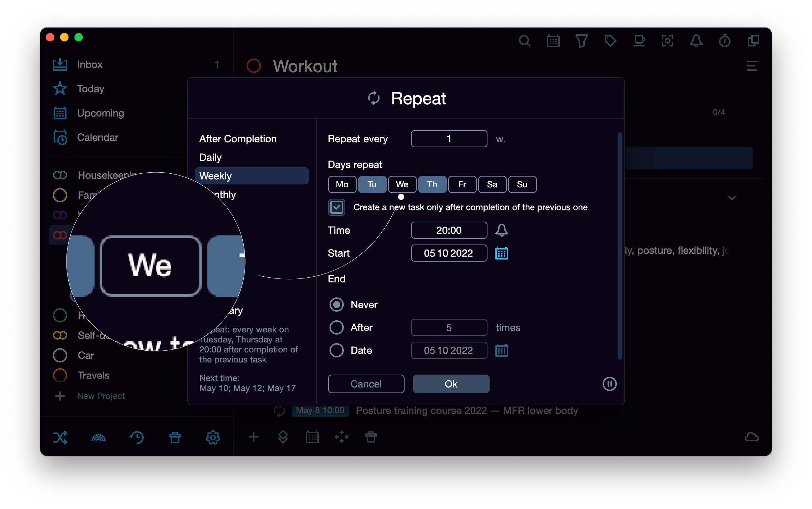Toggle Tuesday in Days repeat
The height and width of the screenshot is (509, 812).
point(372,184)
